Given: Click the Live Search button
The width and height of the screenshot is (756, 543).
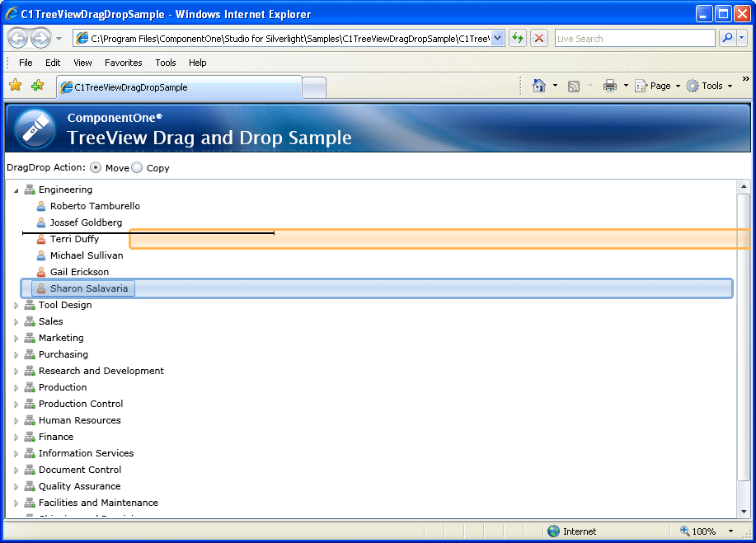Looking at the screenshot, I should tap(726, 38).
